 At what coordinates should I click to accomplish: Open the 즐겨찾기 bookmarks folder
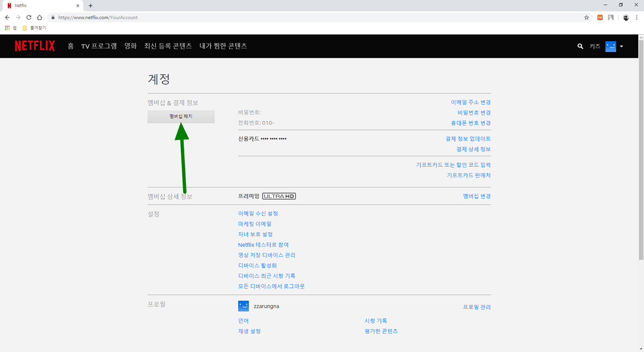[x=35, y=28]
